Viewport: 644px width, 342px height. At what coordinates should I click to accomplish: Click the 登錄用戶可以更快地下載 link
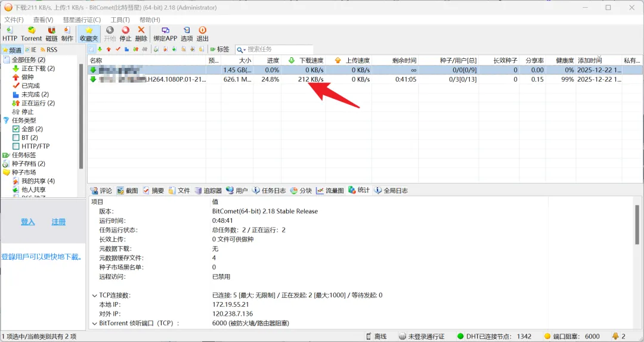point(42,257)
